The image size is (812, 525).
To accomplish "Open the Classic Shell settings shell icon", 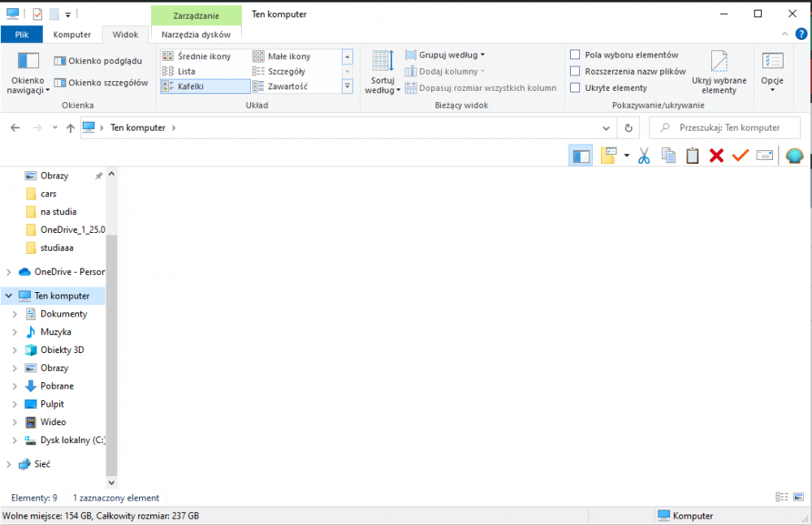I will [794, 156].
